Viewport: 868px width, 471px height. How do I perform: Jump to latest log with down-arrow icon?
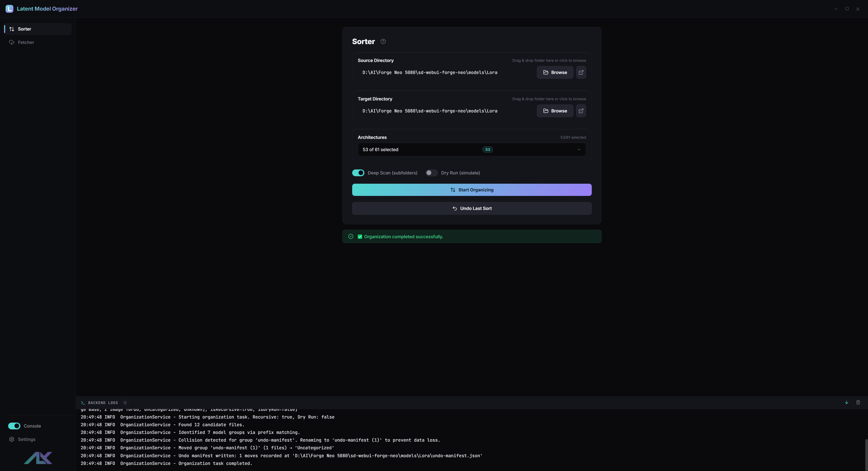[847, 402]
